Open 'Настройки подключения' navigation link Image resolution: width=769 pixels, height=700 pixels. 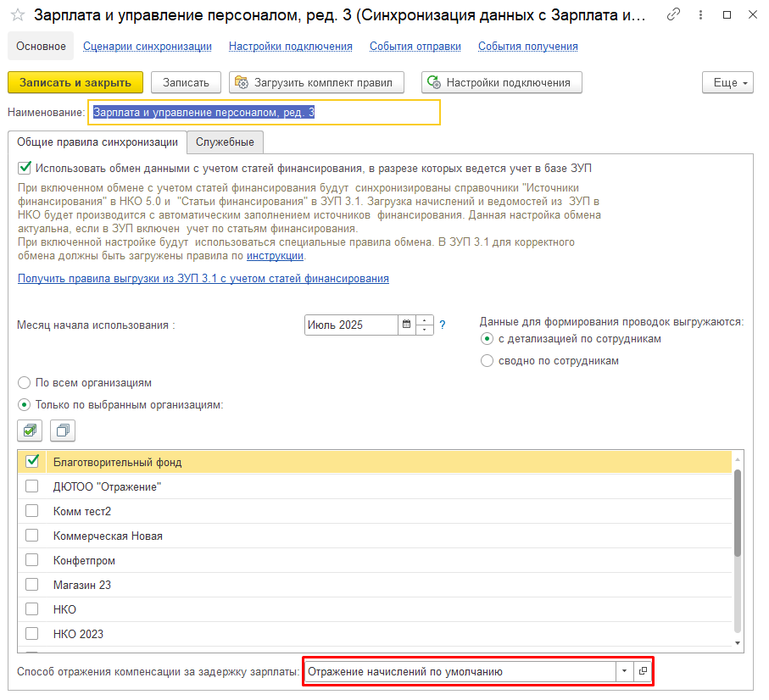click(290, 46)
